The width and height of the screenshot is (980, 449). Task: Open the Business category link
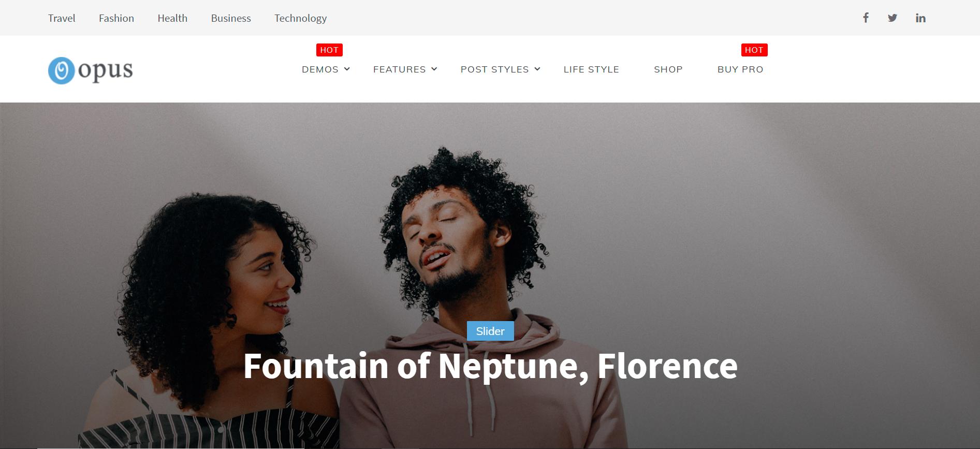[231, 18]
